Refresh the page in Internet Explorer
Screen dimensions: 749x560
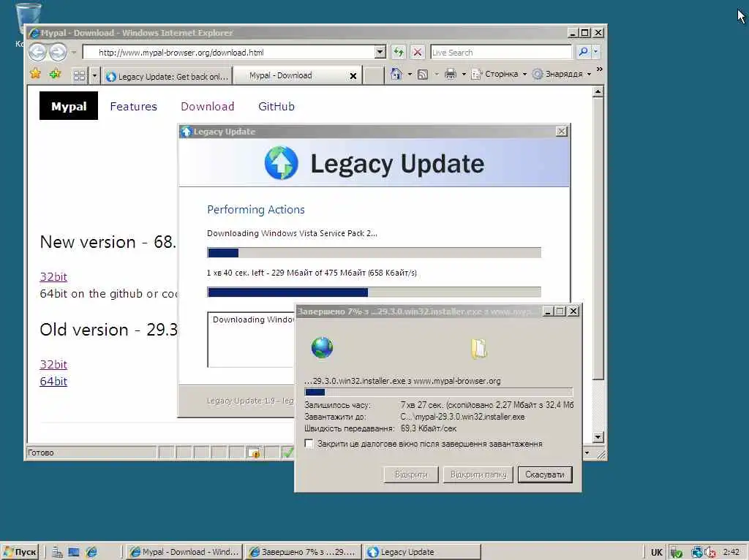(x=399, y=52)
